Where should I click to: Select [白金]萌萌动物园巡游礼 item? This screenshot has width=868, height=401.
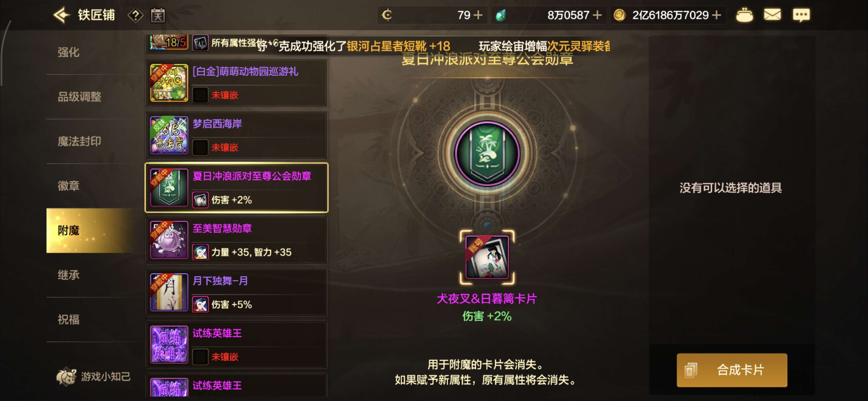tap(236, 83)
